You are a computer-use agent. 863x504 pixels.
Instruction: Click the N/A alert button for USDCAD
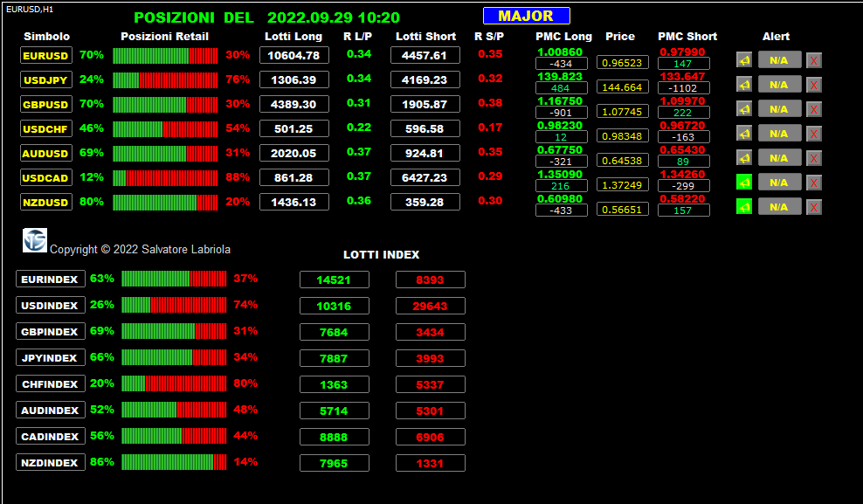pyautogui.click(x=779, y=183)
